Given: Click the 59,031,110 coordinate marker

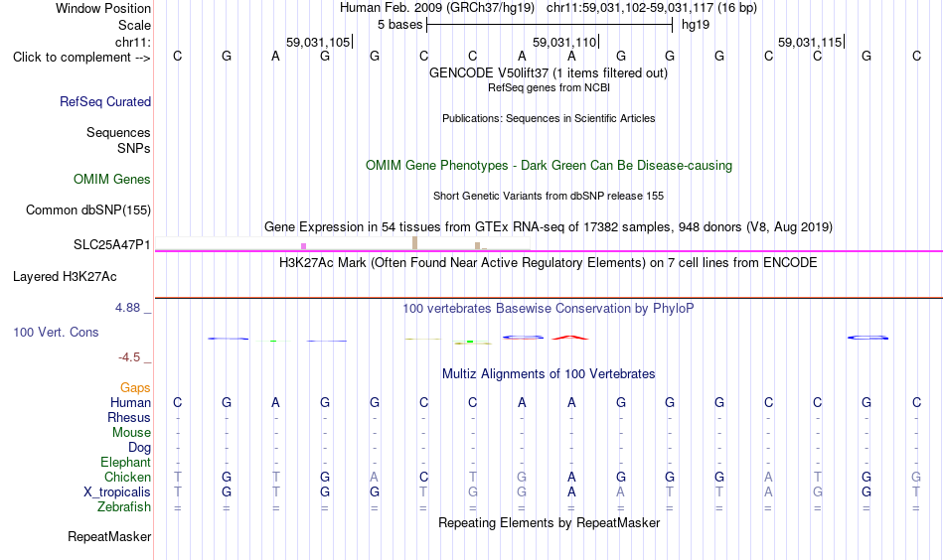Looking at the screenshot, I should coord(566,42).
